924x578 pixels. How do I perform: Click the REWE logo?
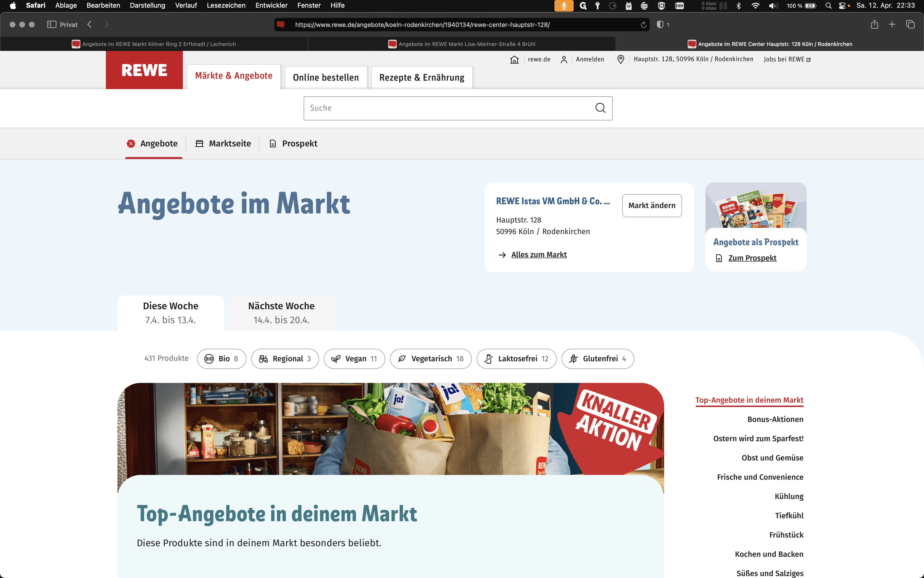tap(144, 70)
